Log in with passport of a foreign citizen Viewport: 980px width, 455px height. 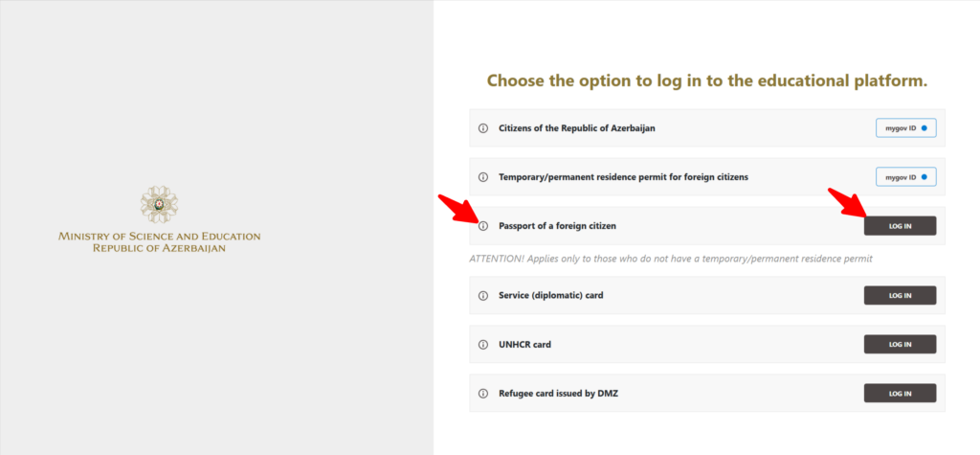click(900, 226)
